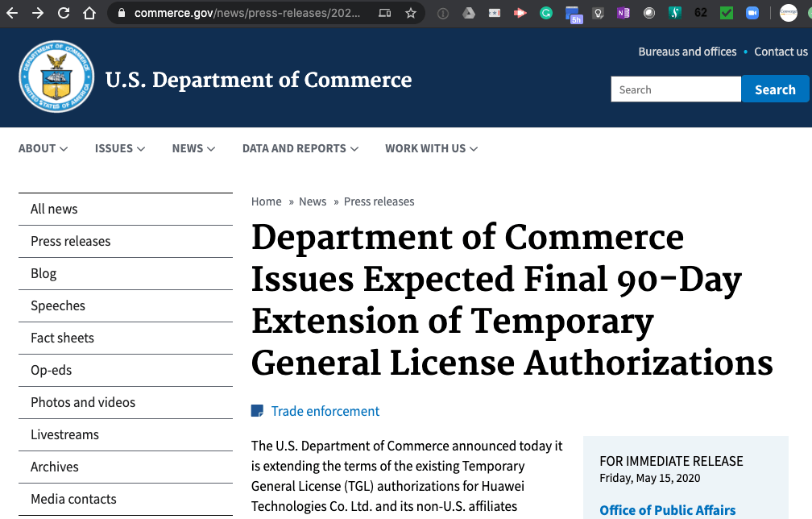
Task: Expand the ISSUES dropdown menu
Action: click(x=119, y=148)
